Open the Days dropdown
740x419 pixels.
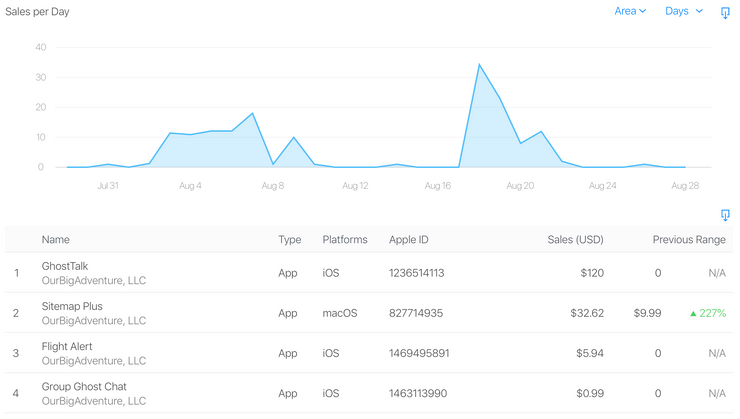tap(684, 11)
